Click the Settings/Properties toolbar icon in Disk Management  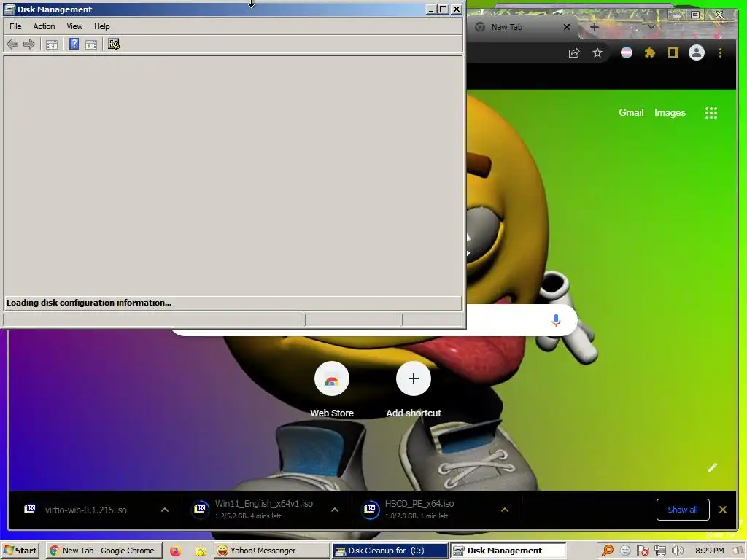pyautogui.click(x=113, y=44)
